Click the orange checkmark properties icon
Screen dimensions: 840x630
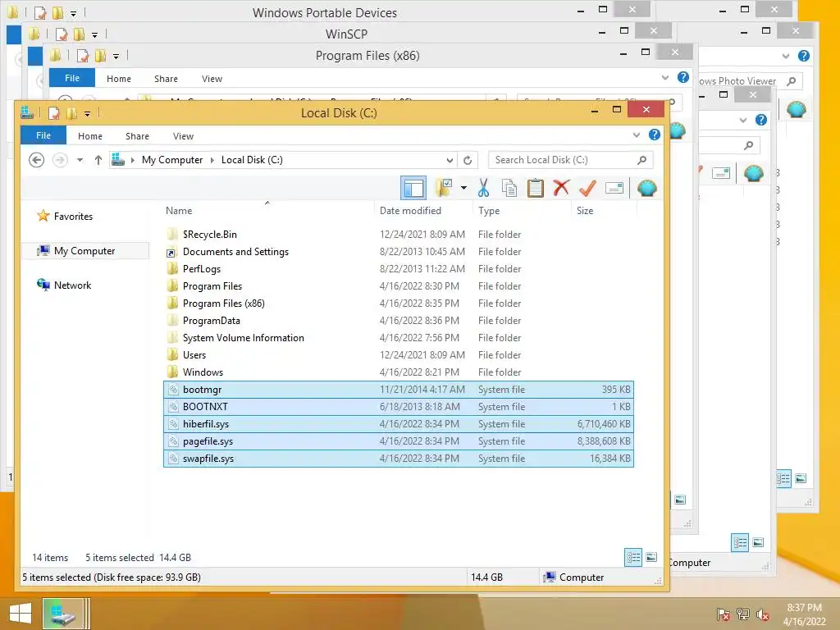[587, 188]
